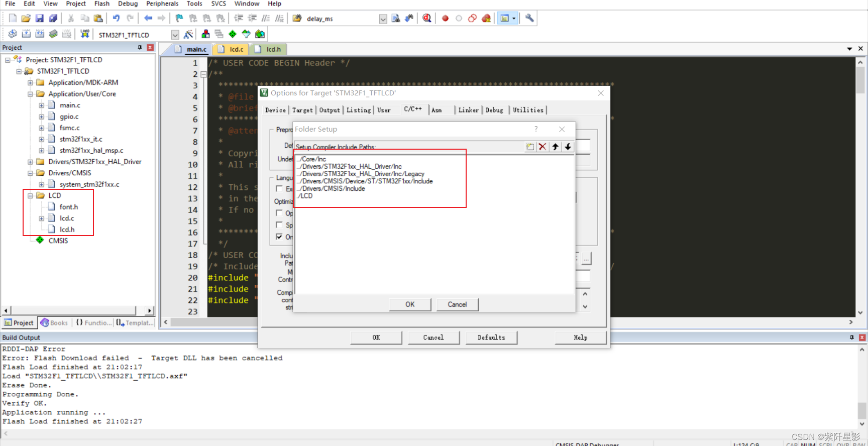Click OK in the Folder Setup dialog
This screenshot has width=868, height=446.
tap(410, 304)
